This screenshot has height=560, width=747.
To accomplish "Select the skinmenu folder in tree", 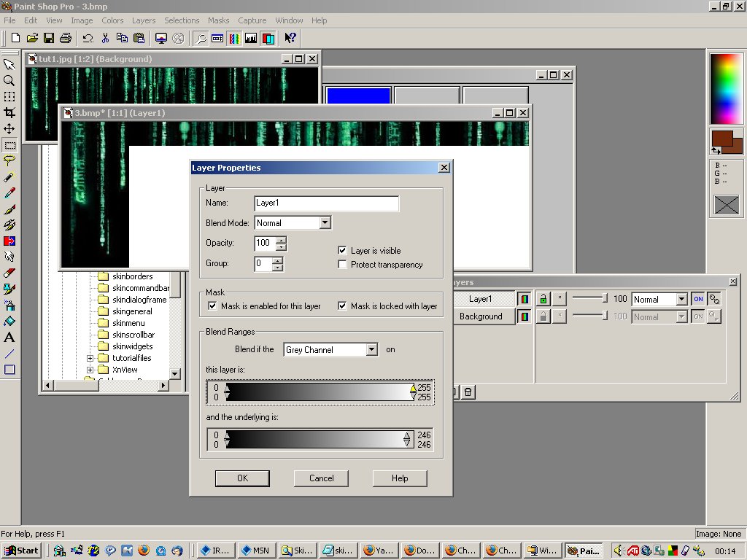I will (x=128, y=323).
